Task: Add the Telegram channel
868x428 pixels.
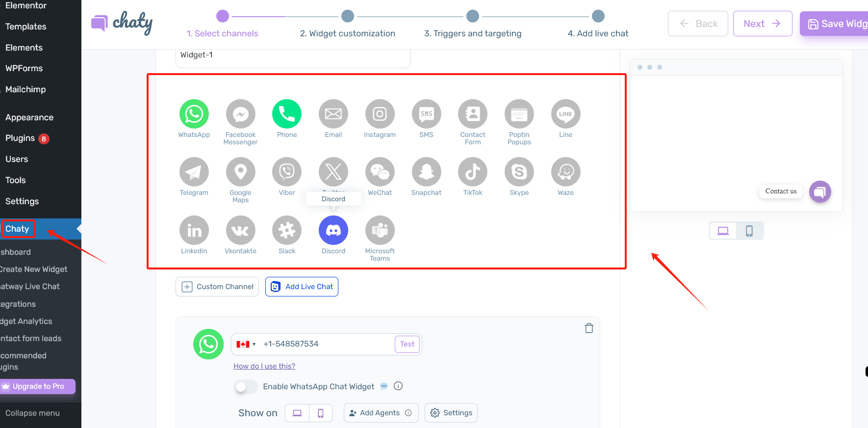Action: coord(194,172)
